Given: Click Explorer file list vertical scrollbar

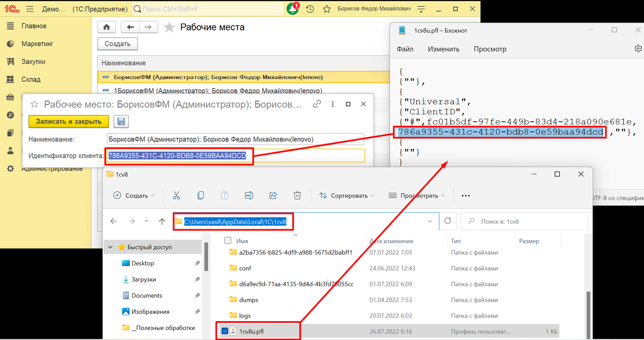Looking at the screenshot, I should 589,315.
